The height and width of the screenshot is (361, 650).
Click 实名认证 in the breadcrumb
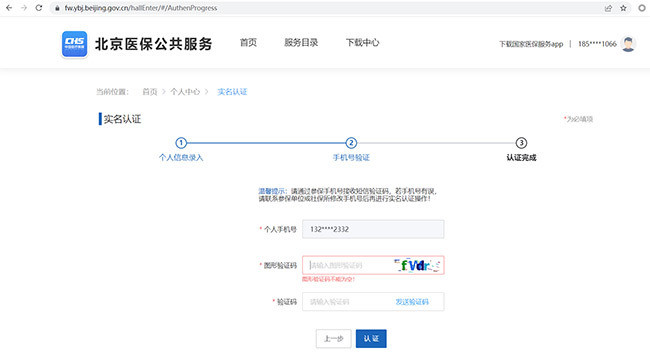pos(232,92)
